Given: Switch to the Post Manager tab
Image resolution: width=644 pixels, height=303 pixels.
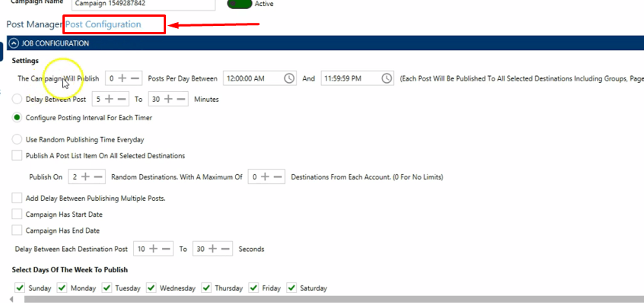Looking at the screenshot, I should tap(34, 24).
